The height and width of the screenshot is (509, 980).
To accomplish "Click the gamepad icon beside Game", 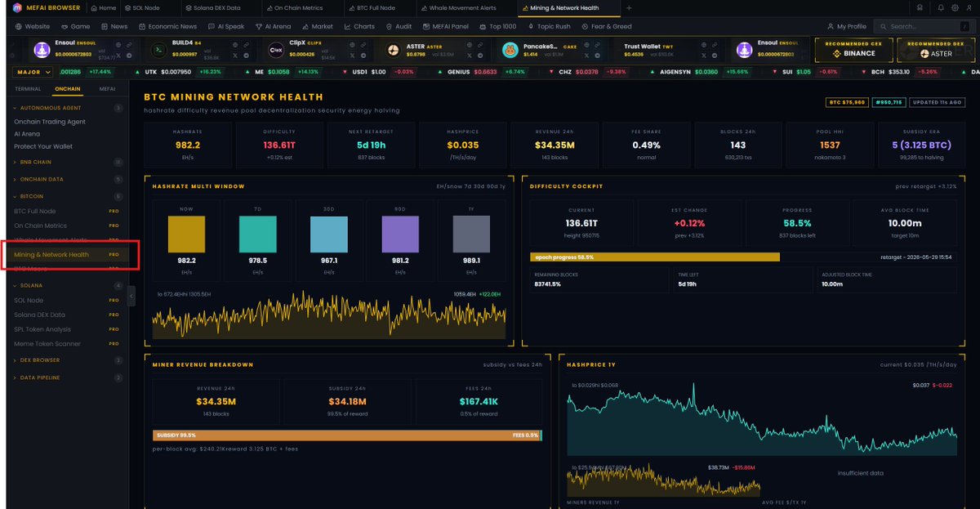I will (x=64, y=26).
